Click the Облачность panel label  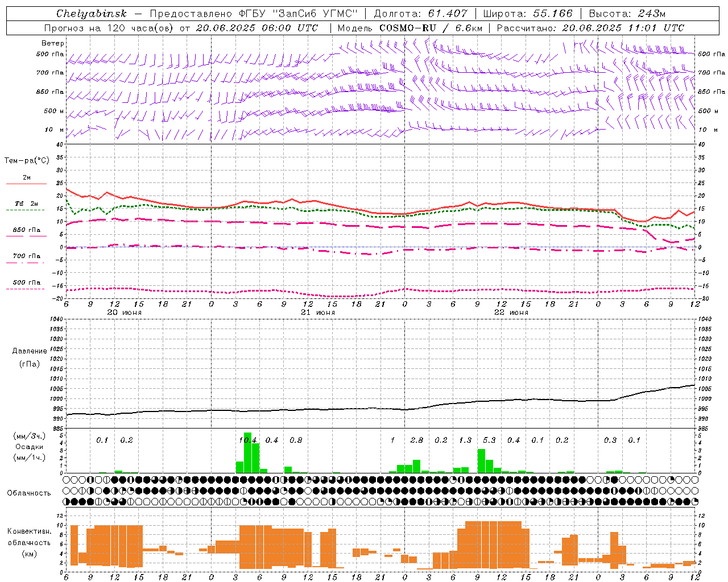(29, 493)
